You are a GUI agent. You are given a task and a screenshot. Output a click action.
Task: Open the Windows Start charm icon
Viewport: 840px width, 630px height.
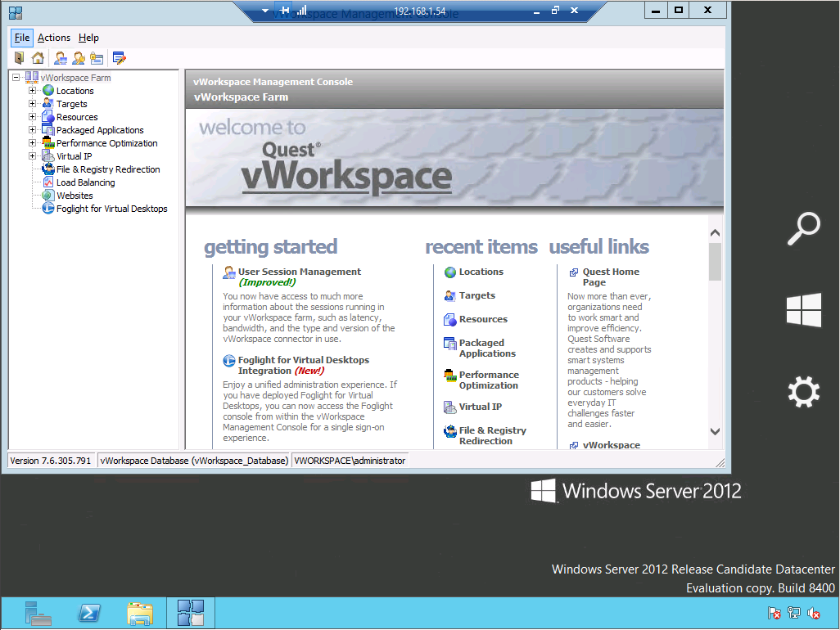coord(804,310)
